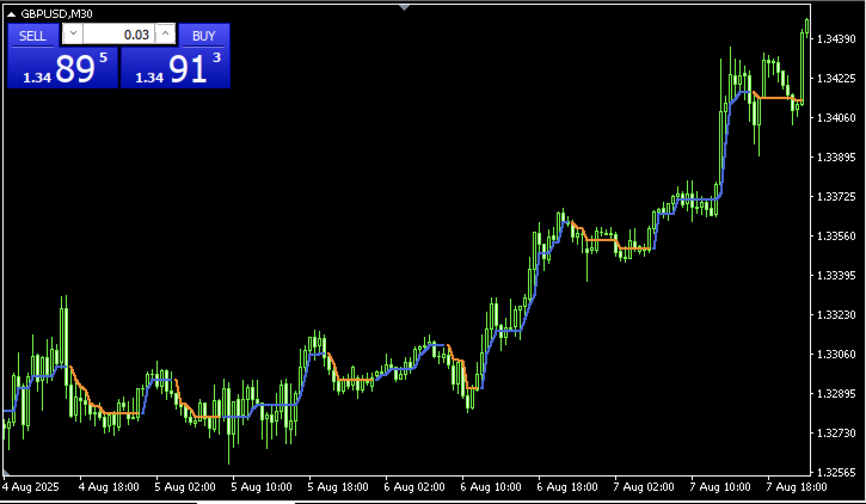Image resolution: width=866 pixels, height=504 pixels.
Task: Click price label 1.33060 on the scale
Action: [x=836, y=354]
